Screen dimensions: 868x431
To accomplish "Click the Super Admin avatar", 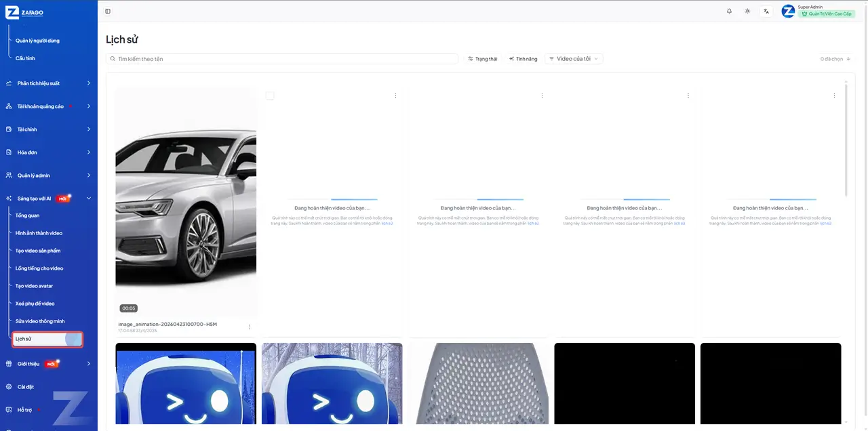I will tap(788, 11).
